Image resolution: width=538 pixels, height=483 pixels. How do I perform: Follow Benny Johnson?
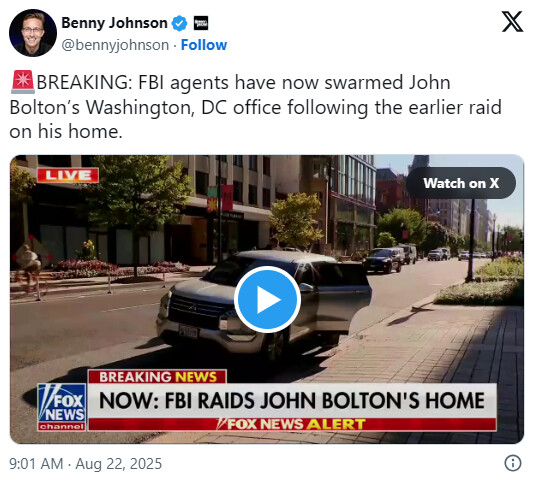pyautogui.click(x=204, y=45)
